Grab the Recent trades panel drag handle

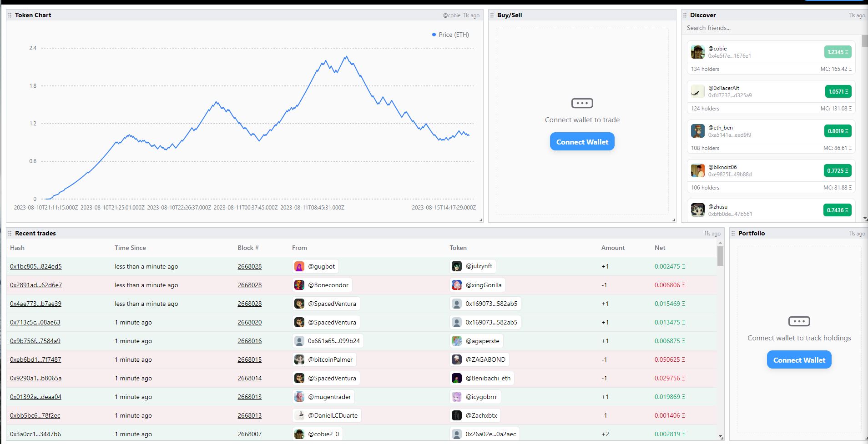(10, 233)
